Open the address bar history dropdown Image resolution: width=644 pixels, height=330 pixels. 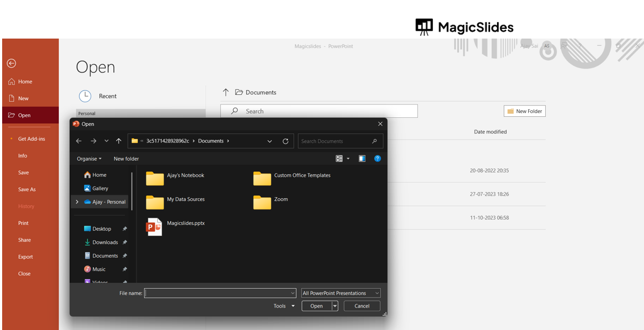pyautogui.click(x=269, y=141)
